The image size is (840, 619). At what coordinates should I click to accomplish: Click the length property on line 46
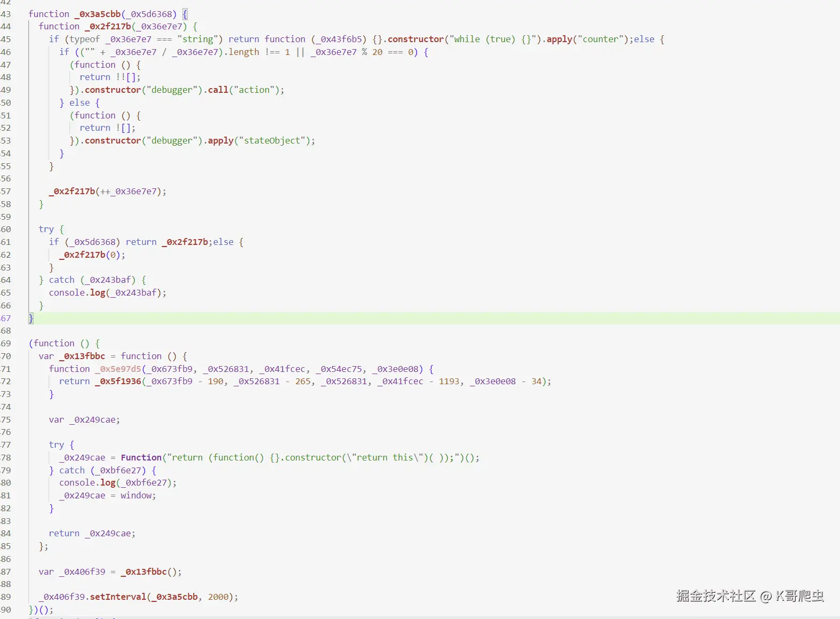tap(244, 52)
